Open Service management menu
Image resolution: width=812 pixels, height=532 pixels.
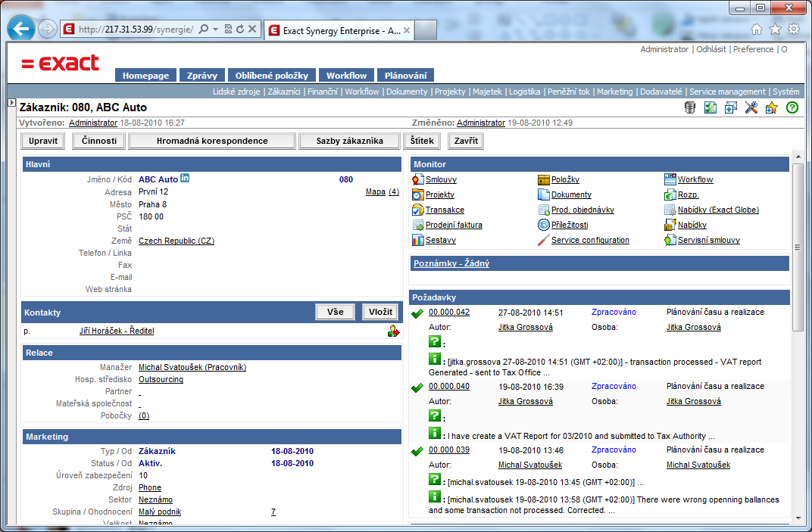coord(727,92)
